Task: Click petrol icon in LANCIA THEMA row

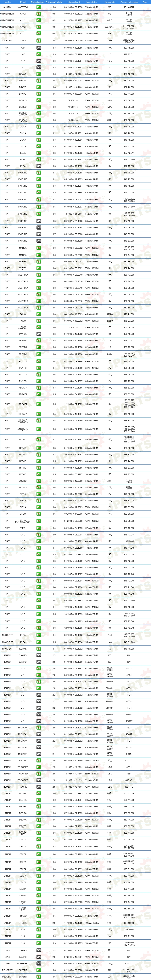Action: (x=39, y=923)
